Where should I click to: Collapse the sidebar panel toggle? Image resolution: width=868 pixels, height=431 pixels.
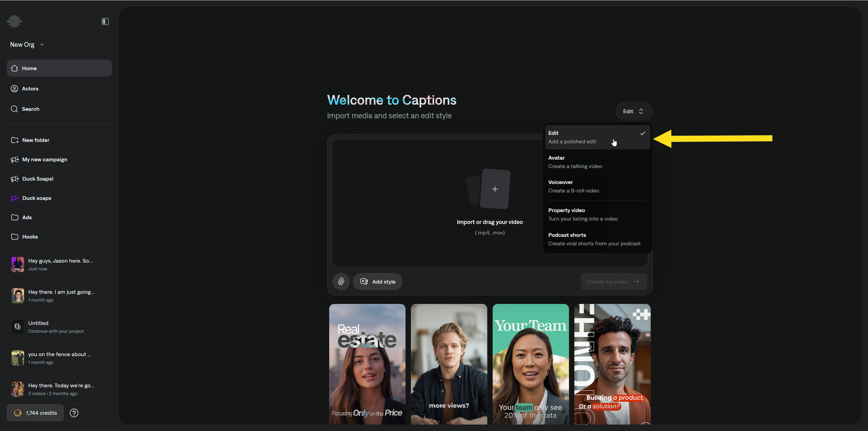[x=105, y=21]
